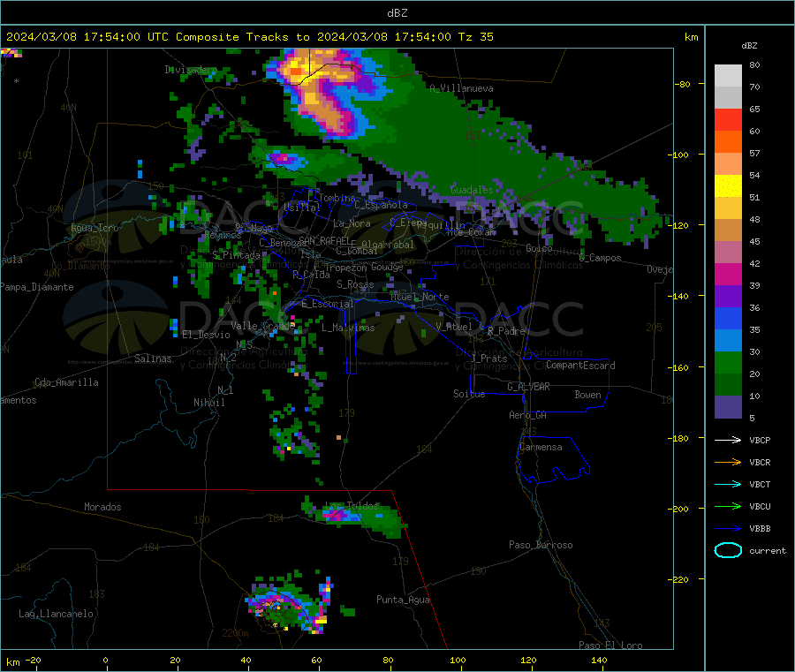The image size is (795, 672).
Task: Click the 'R_Padre' map label
Action: click(506, 331)
